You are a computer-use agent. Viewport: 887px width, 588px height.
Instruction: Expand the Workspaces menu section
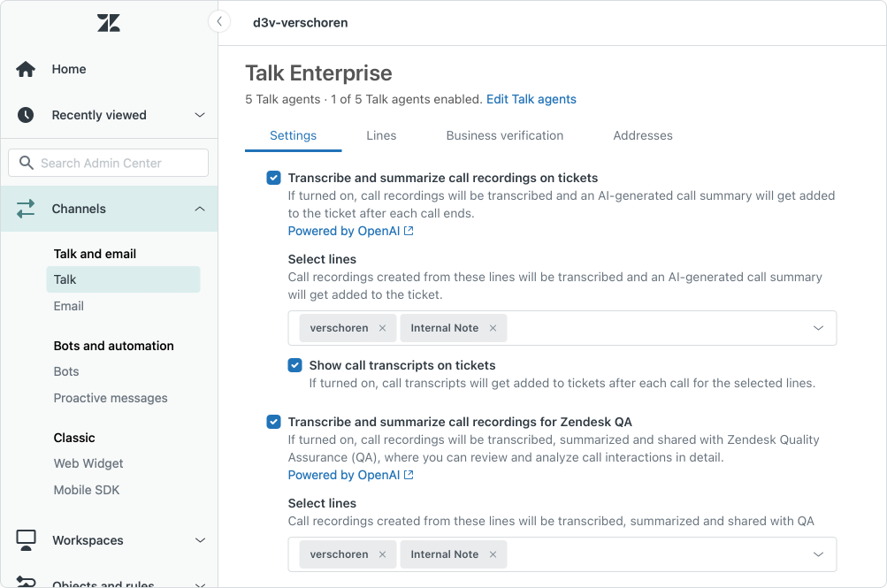point(200,540)
